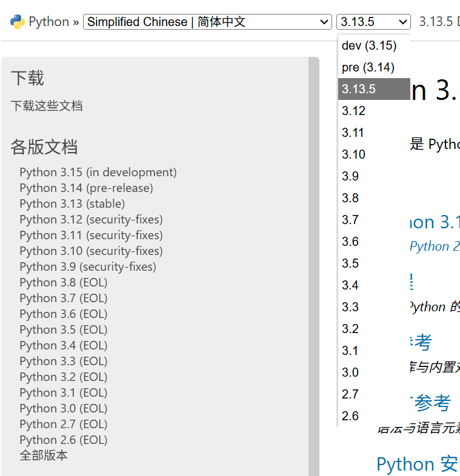Select pre (3.14) from version list
The height and width of the screenshot is (476, 460).
coord(374,67)
